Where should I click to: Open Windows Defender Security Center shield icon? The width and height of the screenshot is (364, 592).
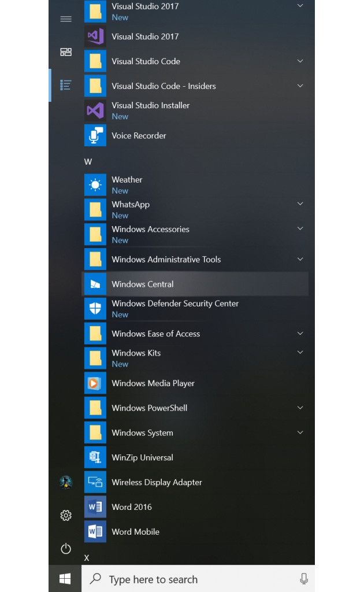click(95, 309)
